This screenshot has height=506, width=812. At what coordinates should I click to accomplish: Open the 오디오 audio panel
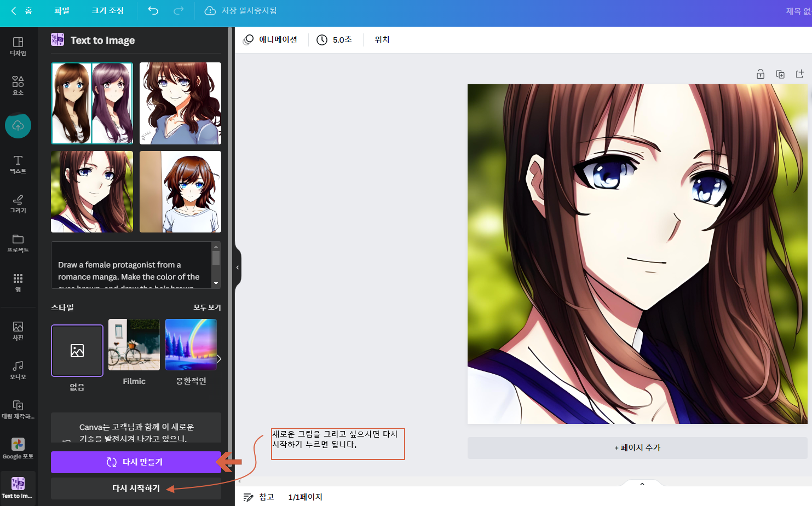coord(18,370)
